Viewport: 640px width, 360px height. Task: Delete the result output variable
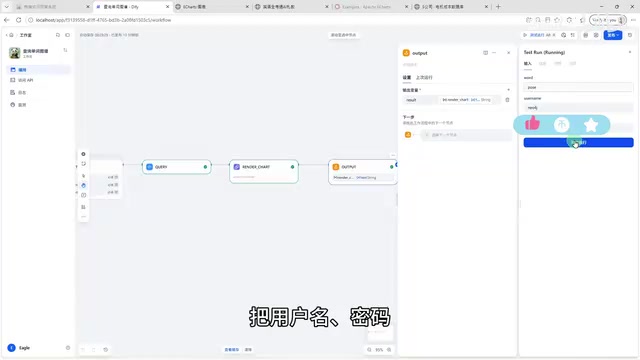(507, 100)
